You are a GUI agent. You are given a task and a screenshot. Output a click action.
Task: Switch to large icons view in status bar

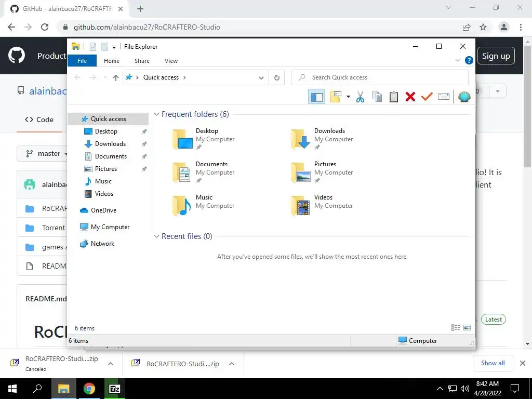pyautogui.click(x=467, y=328)
